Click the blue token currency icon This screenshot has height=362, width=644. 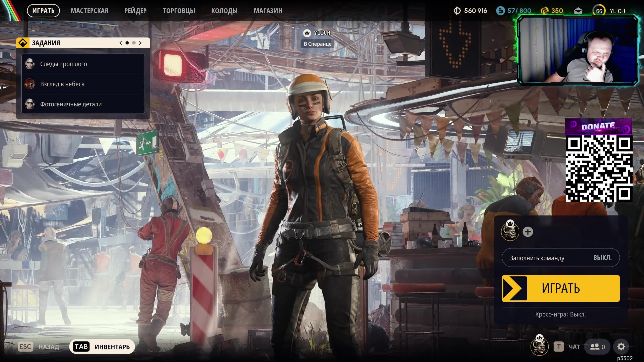click(x=500, y=11)
